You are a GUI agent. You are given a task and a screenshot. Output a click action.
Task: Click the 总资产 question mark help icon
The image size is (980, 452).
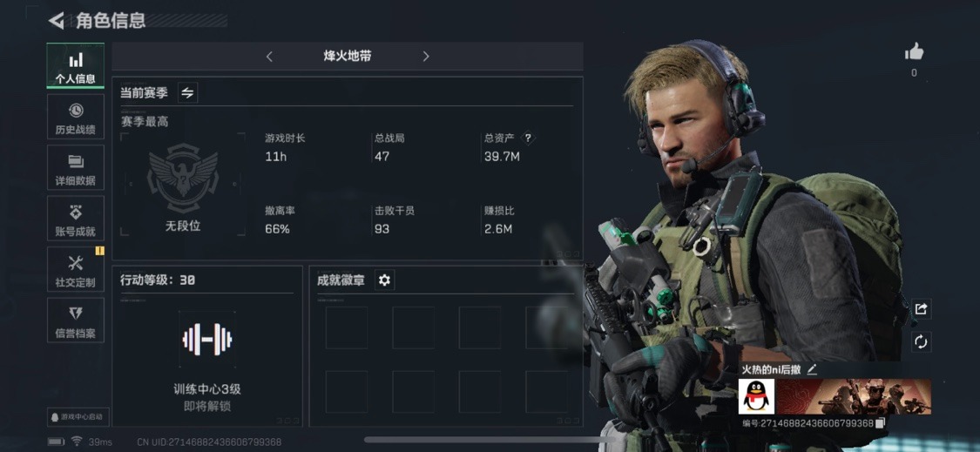(x=528, y=138)
